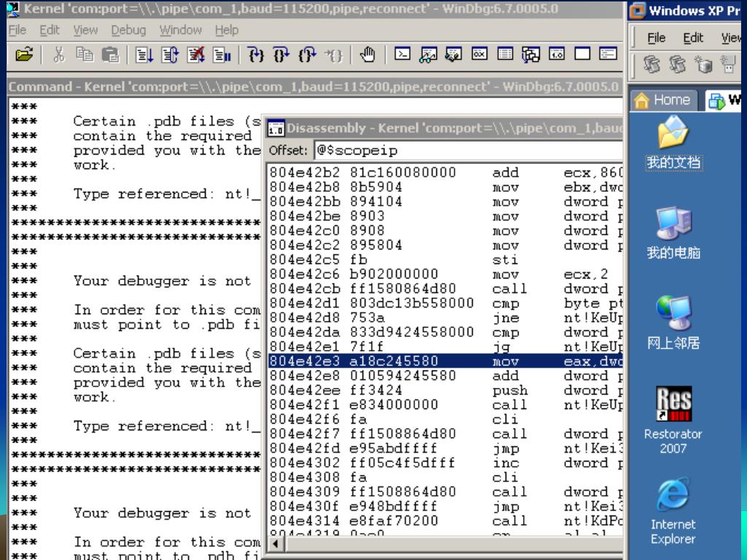Click disassembly line at address 804e42b8

(446, 187)
